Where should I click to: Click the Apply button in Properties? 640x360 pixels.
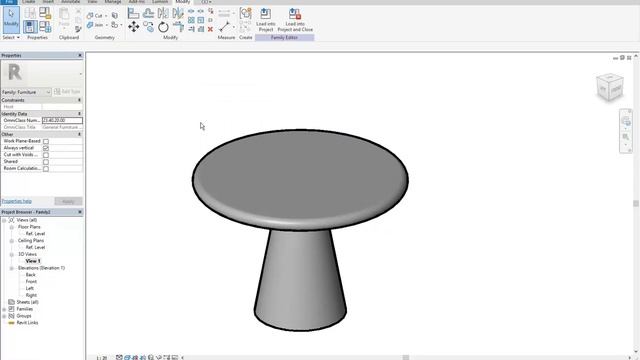[x=68, y=201]
